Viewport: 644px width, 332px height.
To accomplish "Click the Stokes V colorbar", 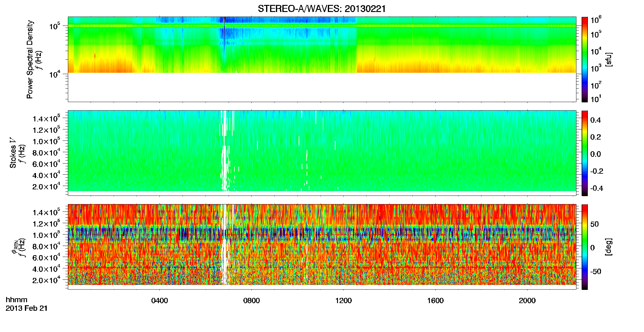I will tap(585, 153).
